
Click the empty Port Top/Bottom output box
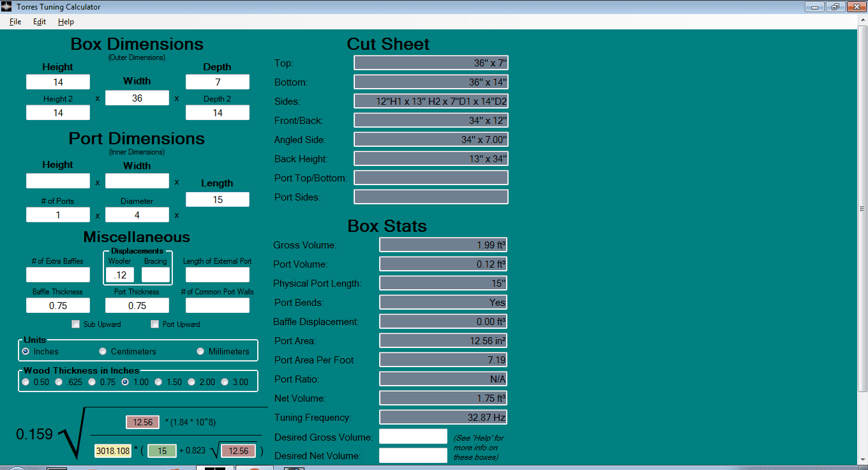[431, 178]
